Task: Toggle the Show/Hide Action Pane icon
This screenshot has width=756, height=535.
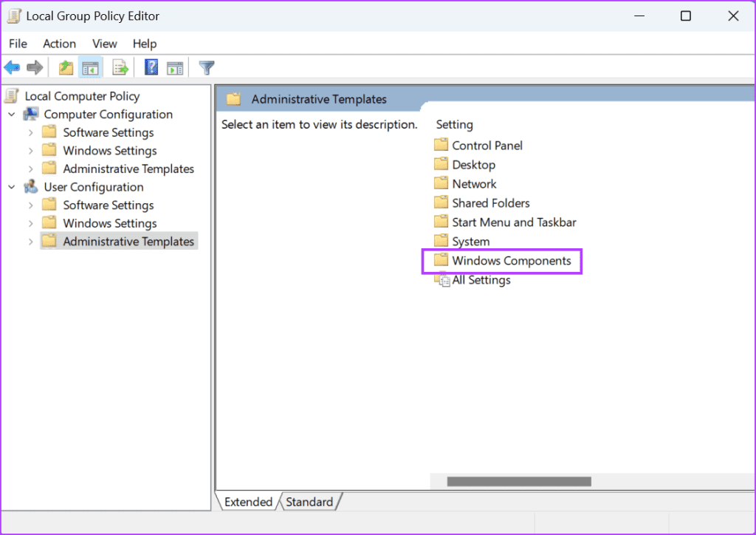Action: tap(174, 68)
